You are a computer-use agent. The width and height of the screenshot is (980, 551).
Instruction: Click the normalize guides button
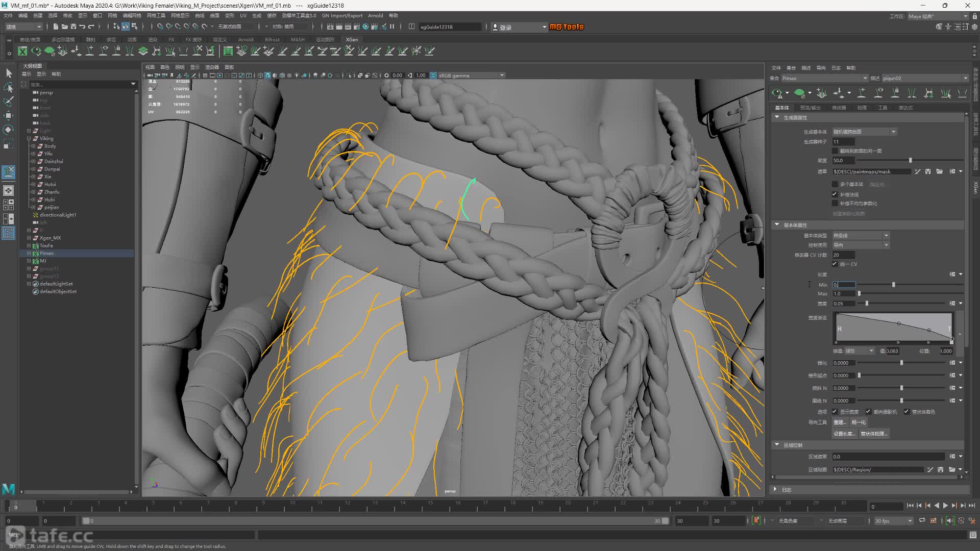(859, 422)
